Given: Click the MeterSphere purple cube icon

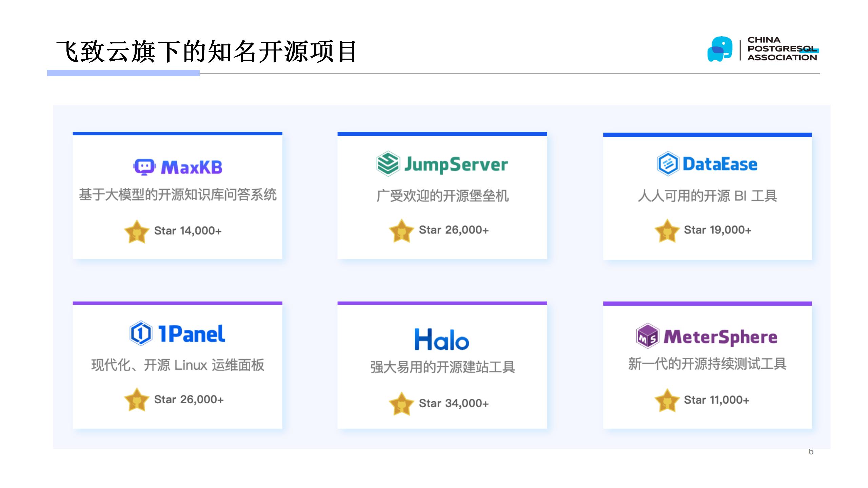Looking at the screenshot, I should (647, 336).
